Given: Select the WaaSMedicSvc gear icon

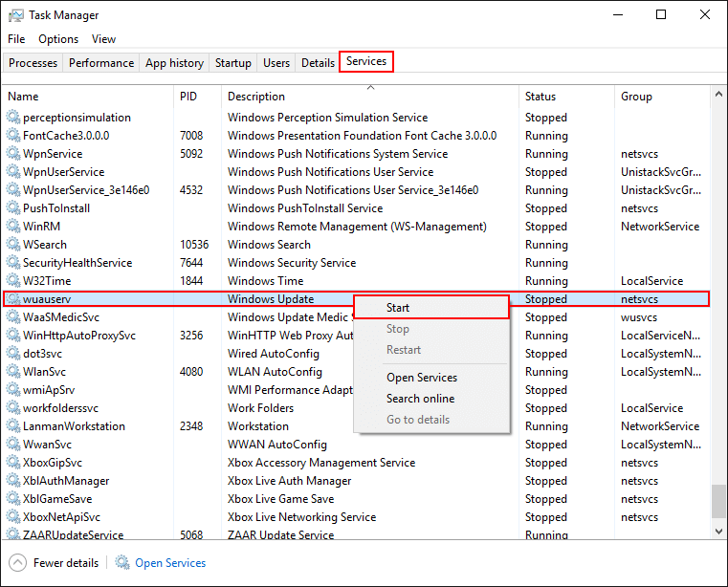Looking at the screenshot, I should pyautogui.click(x=13, y=317).
